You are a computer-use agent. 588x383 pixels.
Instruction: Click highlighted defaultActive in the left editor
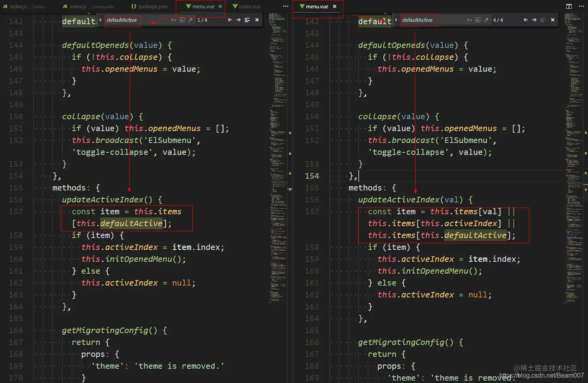tap(131, 223)
